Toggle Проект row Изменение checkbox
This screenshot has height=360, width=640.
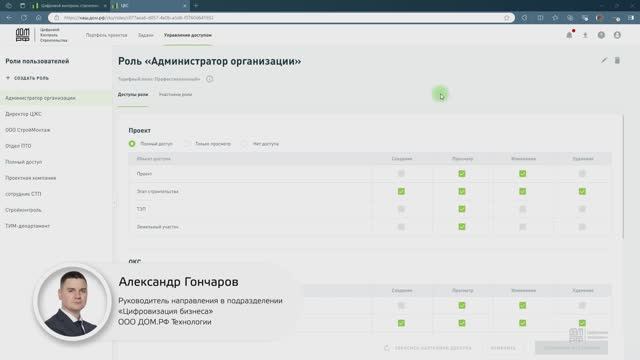522,174
